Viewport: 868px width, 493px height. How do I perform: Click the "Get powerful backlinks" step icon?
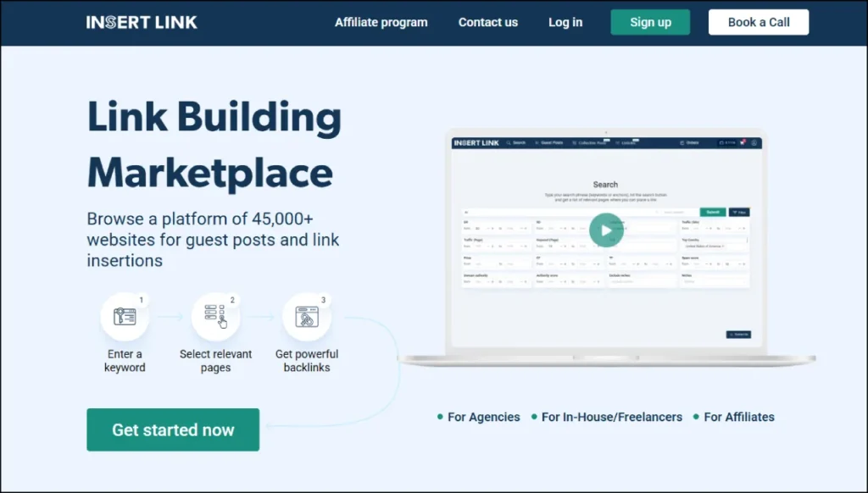point(307,316)
